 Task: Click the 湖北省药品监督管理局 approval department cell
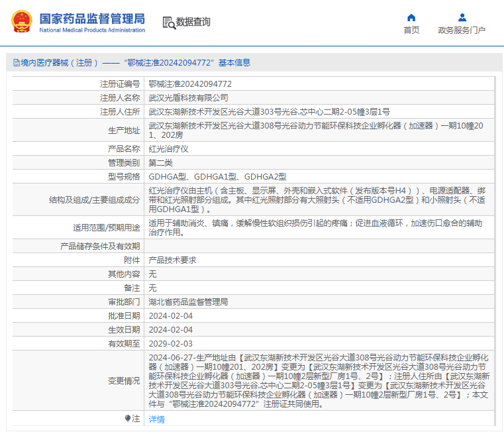319,302
